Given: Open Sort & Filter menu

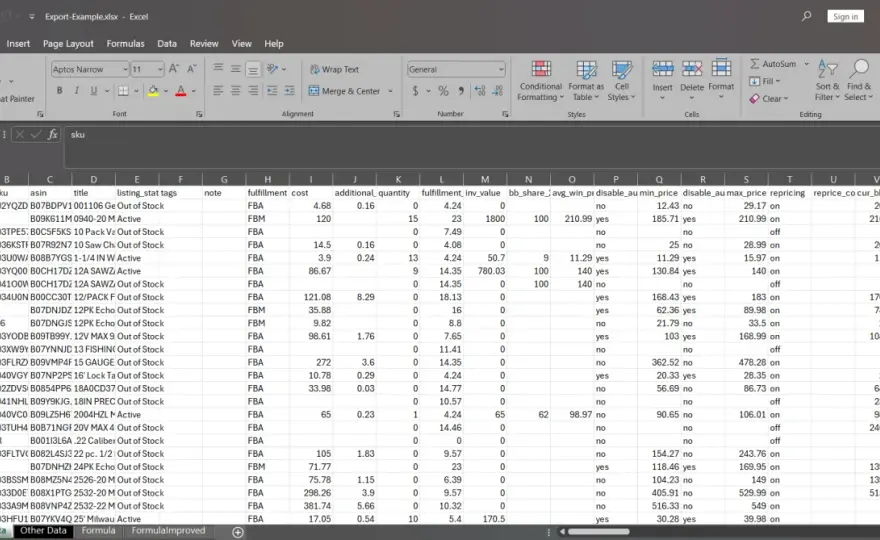Looking at the screenshot, I should click(x=827, y=80).
